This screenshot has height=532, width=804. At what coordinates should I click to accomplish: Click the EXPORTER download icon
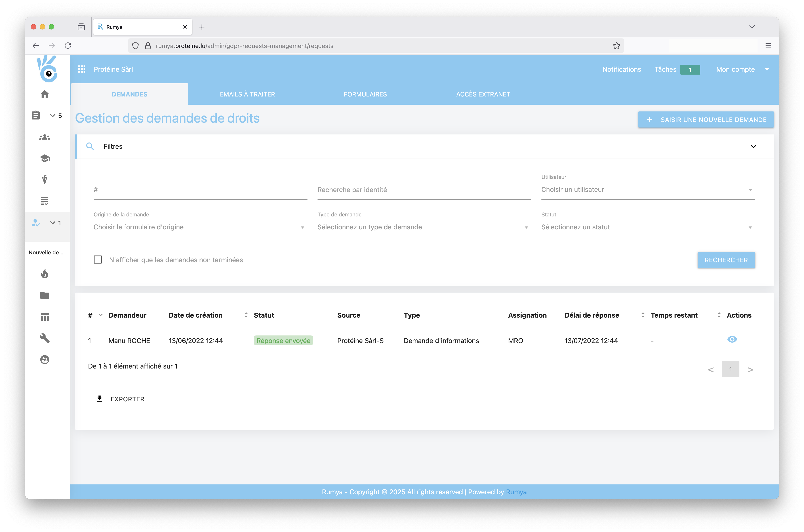pyautogui.click(x=99, y=399)
